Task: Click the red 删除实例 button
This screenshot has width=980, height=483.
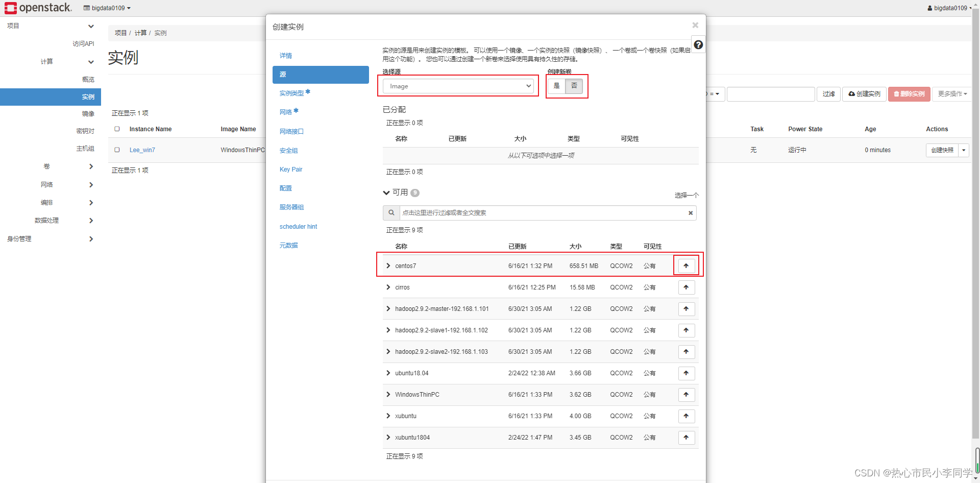Action: pos(909,94)
